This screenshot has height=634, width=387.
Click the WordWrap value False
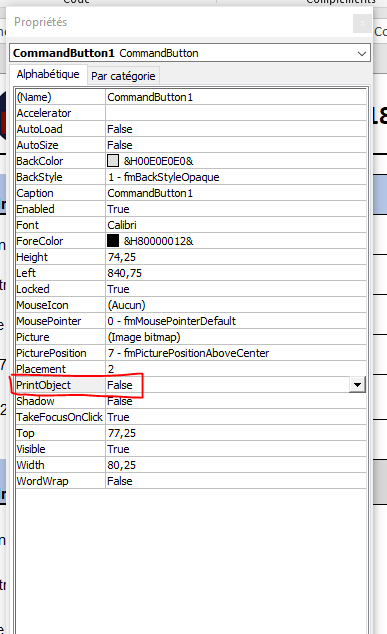click(x=120, y=481)
